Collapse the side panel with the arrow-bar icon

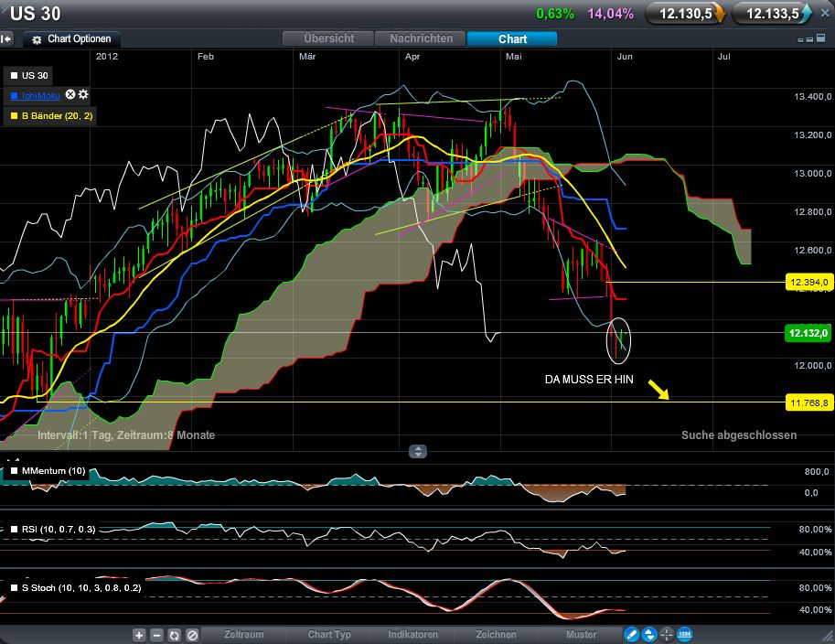pyautogui.click(x=6, y=39)
